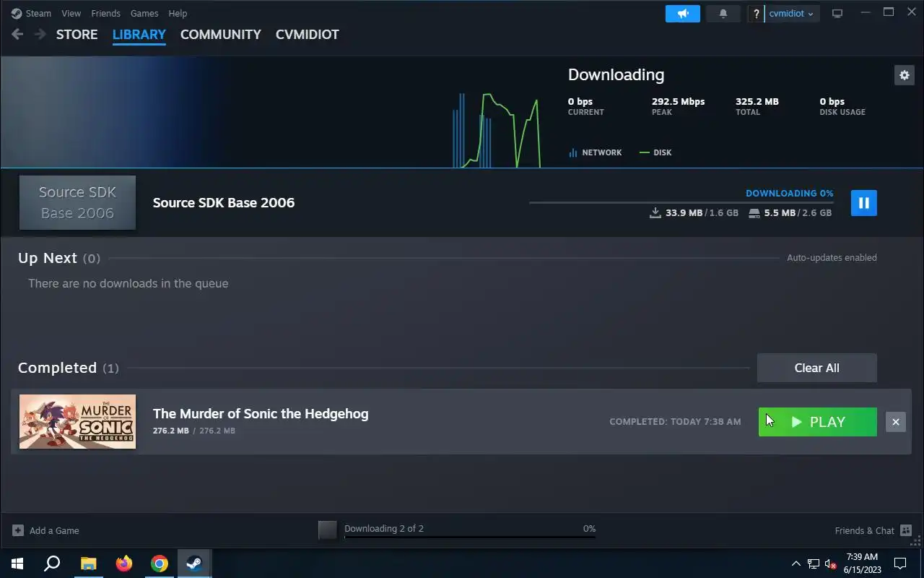Pause the Source SDK Base 2006 download
Viewport: 924px width, 578px height.
tap(864, 203)
